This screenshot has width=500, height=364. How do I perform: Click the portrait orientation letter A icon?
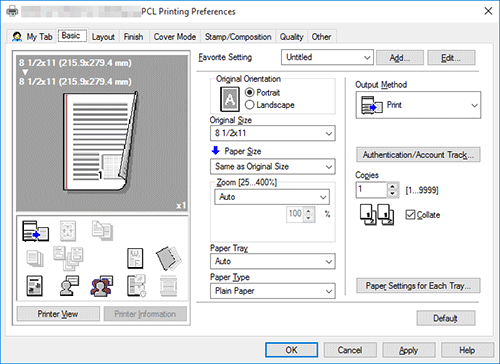pyautogui.click(x=230, y=99)
